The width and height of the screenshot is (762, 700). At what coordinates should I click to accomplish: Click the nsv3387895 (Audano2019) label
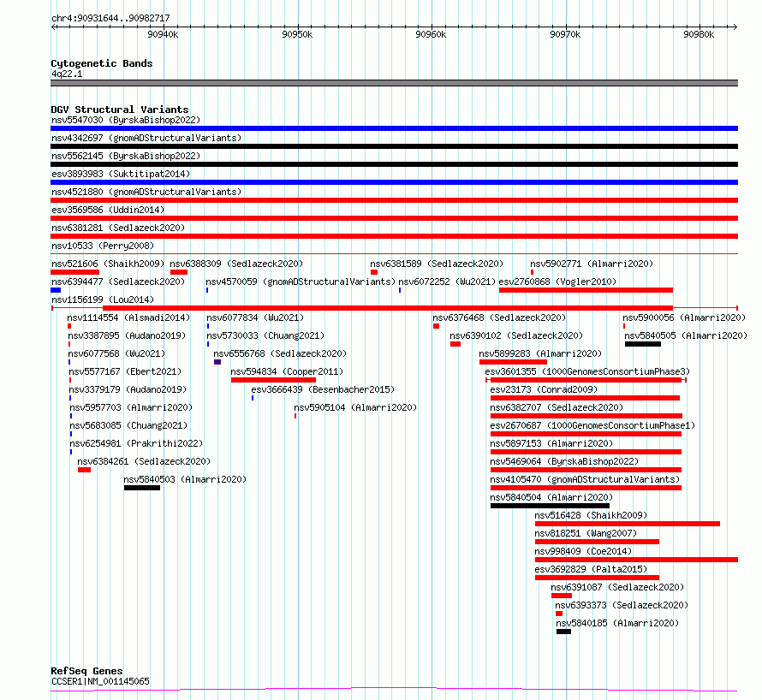pyautogui.click(x=127, y=335)
